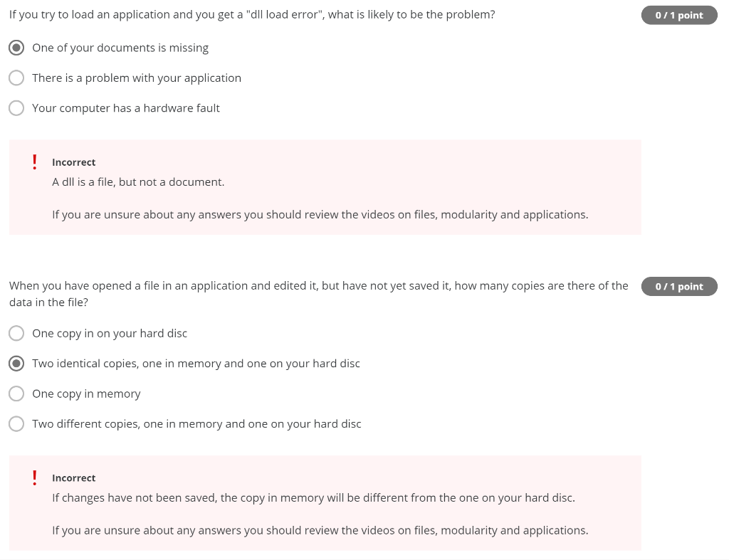This screenshot has height=560, width=729.
Task: Click the 0 / 1 point badge on dll question
Action: (679, 14)
